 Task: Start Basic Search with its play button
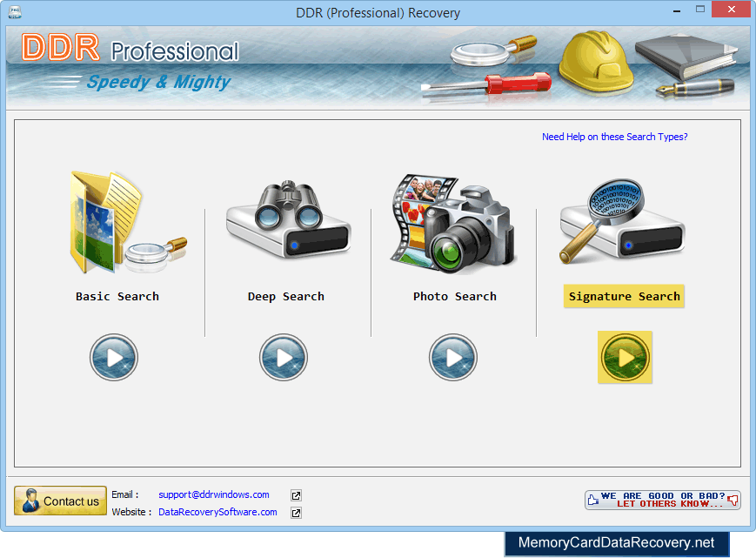114,358
